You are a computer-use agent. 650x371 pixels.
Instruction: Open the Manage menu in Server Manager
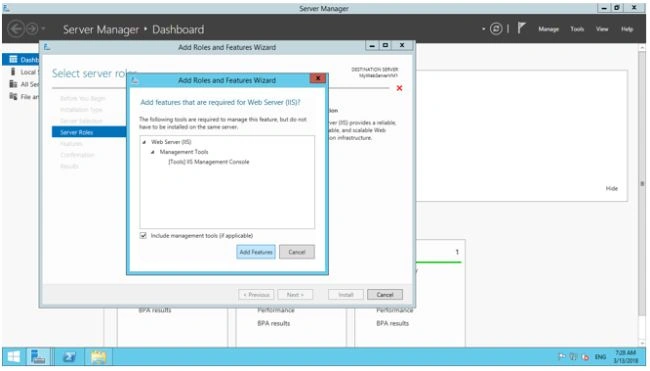[x=548, y=29]
